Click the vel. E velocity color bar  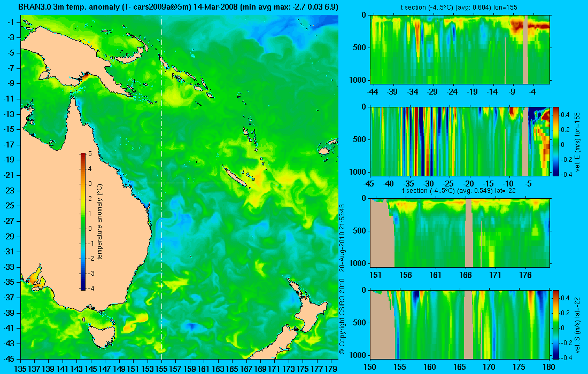(556, 141)
